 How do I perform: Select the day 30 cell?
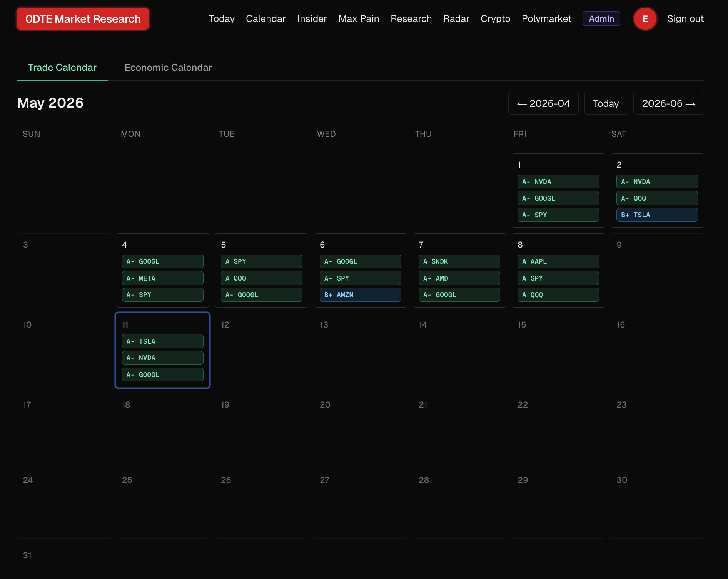pos(657,504)
